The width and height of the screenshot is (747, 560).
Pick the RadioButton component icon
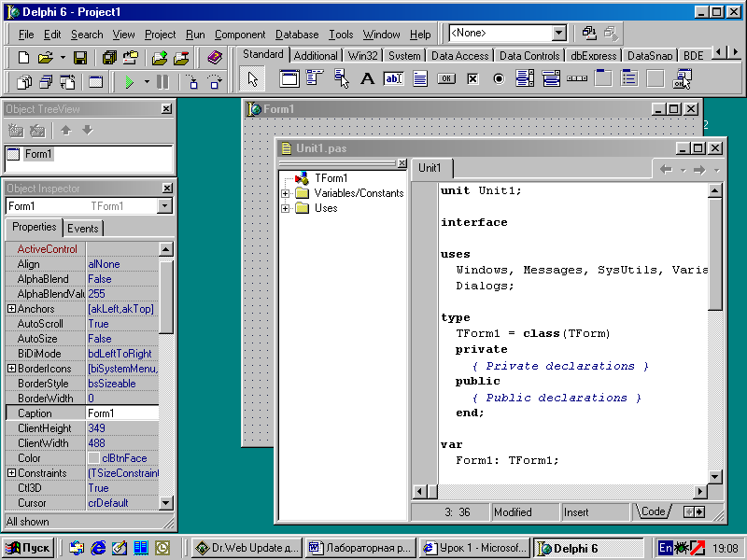(x=499, y=78)
